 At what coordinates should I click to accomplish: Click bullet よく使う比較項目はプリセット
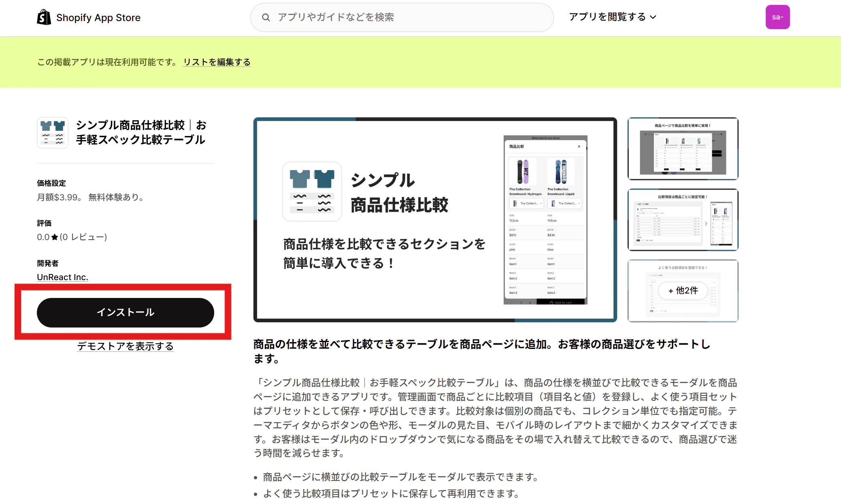pyautogui.click(x=391, y=494)
